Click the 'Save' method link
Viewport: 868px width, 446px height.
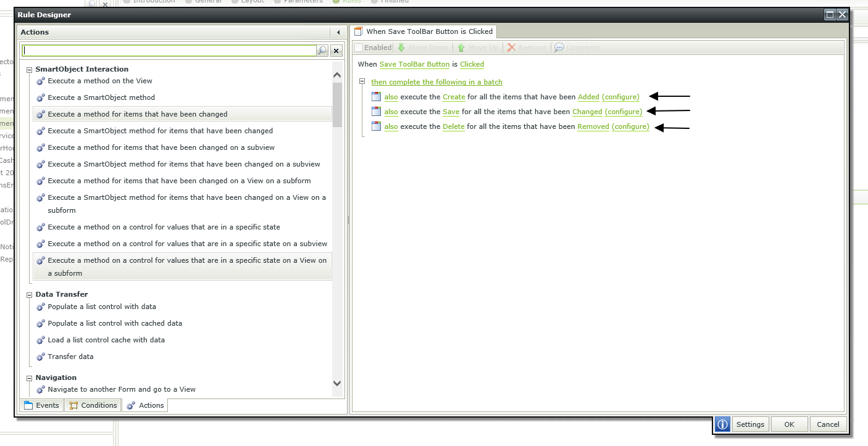coord(451,112)
